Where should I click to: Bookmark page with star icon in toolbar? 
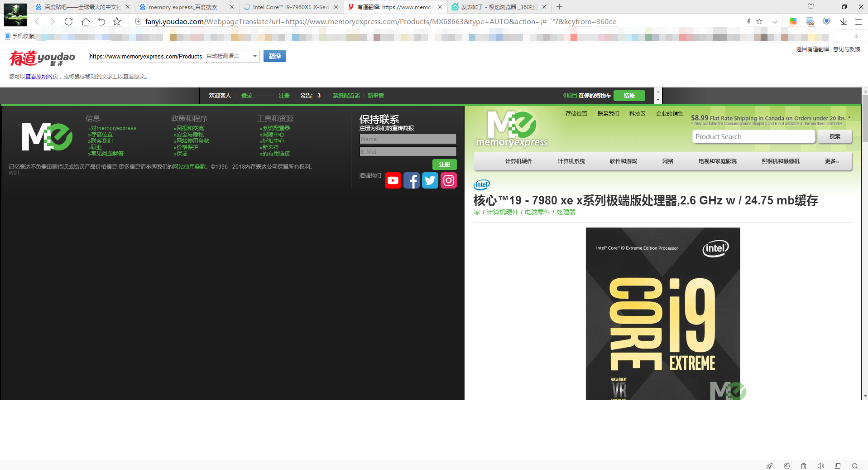click(117, 21)
